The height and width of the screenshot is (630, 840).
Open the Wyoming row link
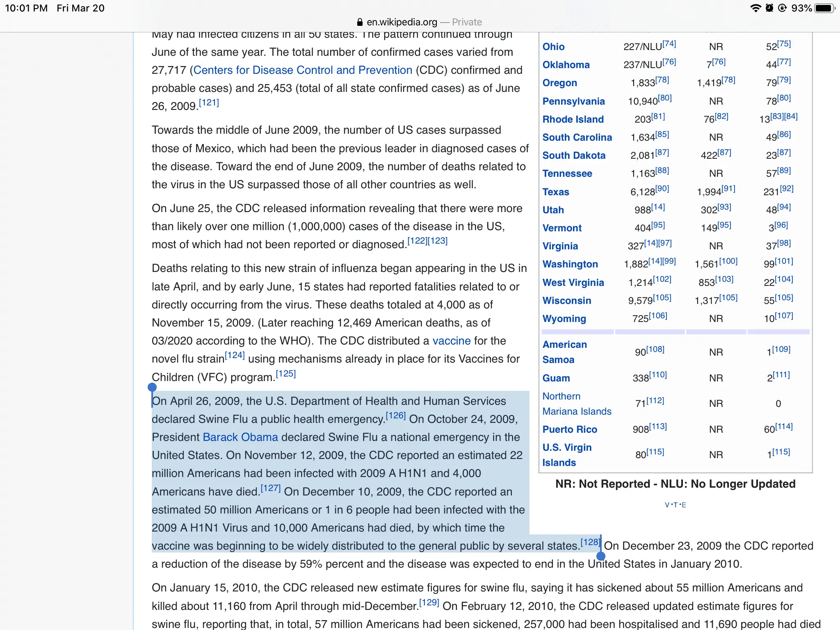tap(564, 319)
